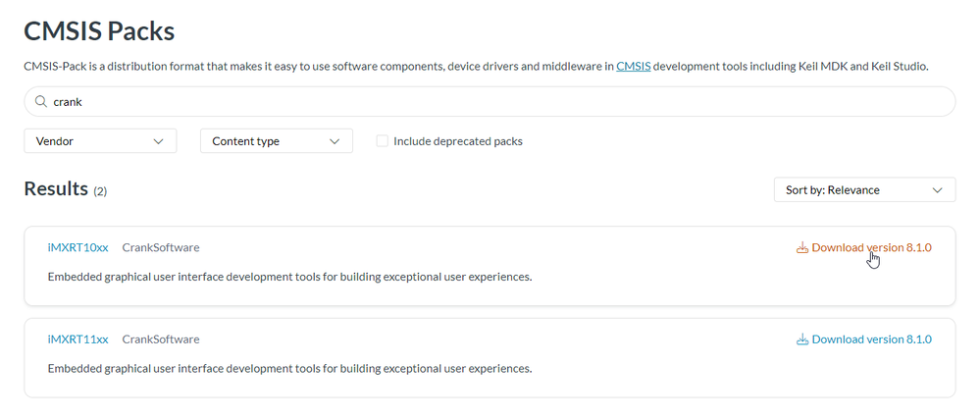Click the iMXRT11xx result description text
980x417 pixels.
point(289,369)
